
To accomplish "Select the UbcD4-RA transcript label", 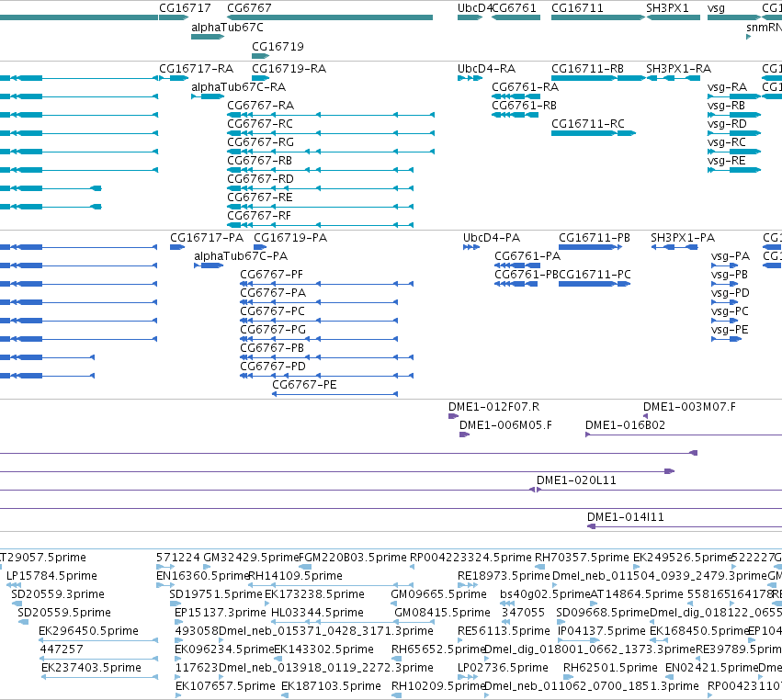I will [x=487, y=68].
